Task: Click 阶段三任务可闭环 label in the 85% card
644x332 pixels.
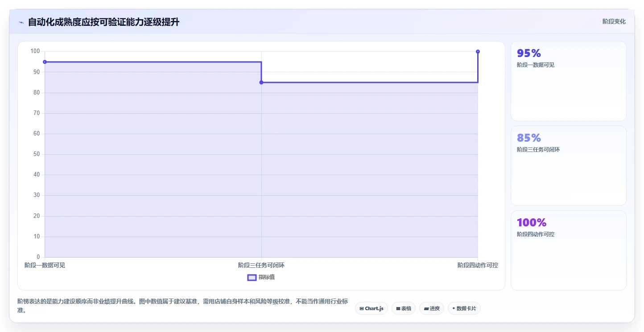Action: (538, 150)
